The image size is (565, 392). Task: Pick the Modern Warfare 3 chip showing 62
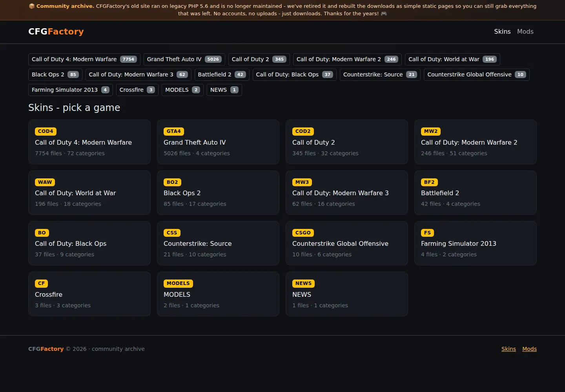pos(139,74)
